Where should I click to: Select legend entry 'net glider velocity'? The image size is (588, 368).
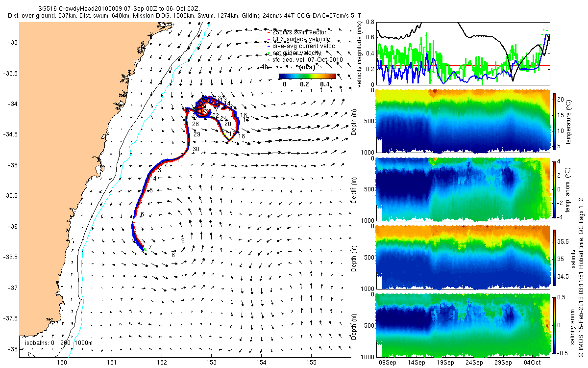tap(297, 53)
